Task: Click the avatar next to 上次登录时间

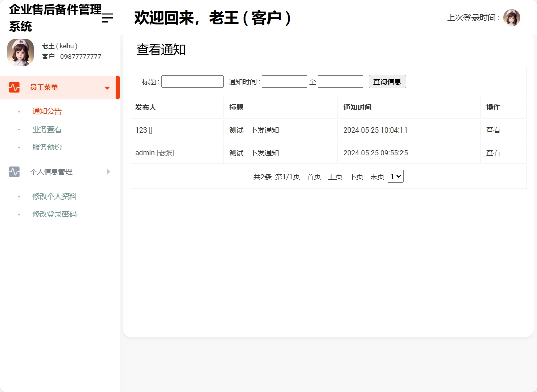Action: (512, 17)
